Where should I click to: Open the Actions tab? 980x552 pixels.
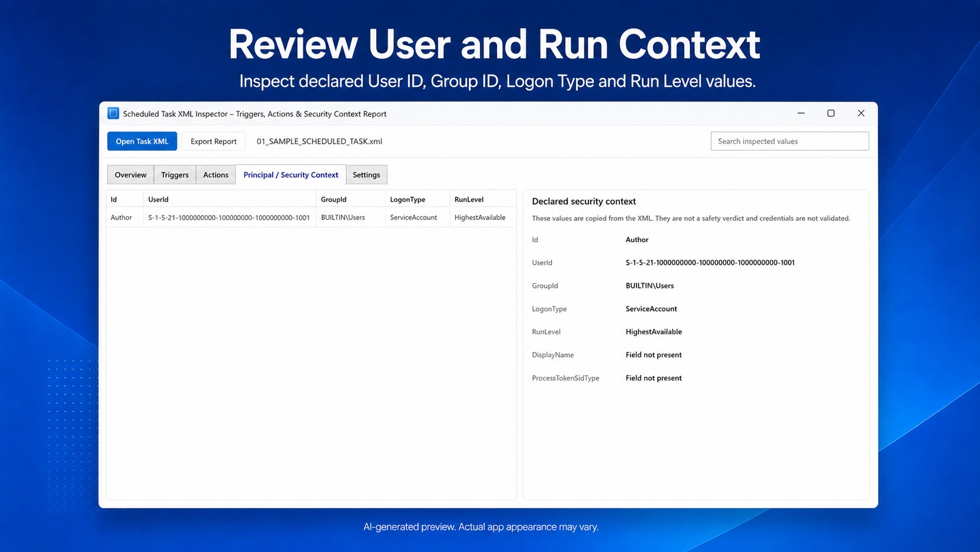coord(216,175)
